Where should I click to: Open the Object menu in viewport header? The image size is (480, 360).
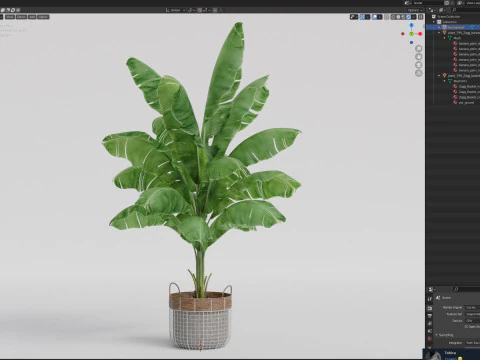43,17
